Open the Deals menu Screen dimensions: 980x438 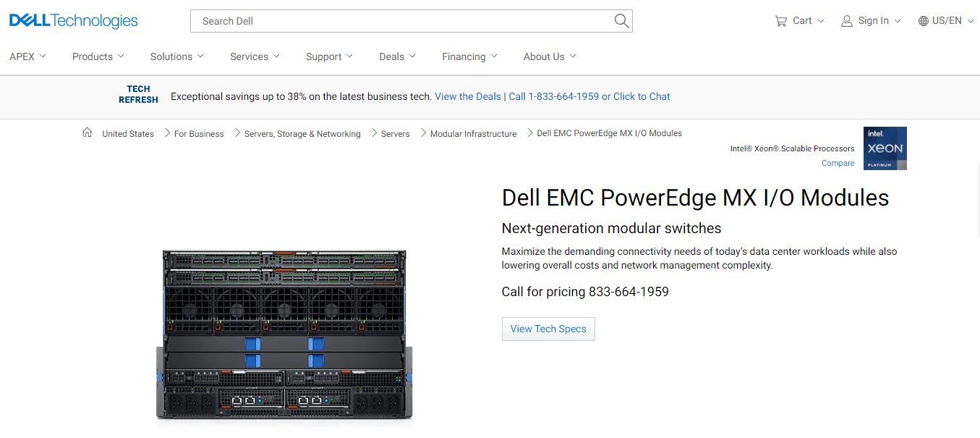(397, 56)
